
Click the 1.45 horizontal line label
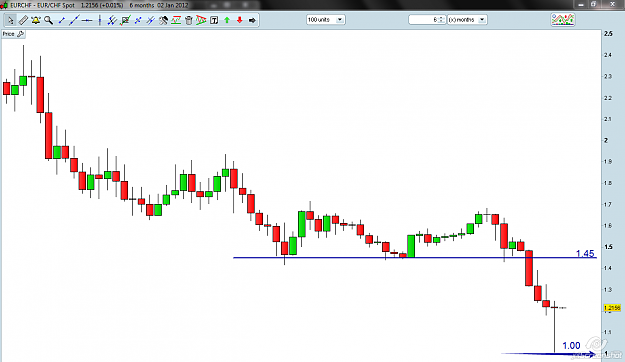pyautogui.click(x=585, y=253)
